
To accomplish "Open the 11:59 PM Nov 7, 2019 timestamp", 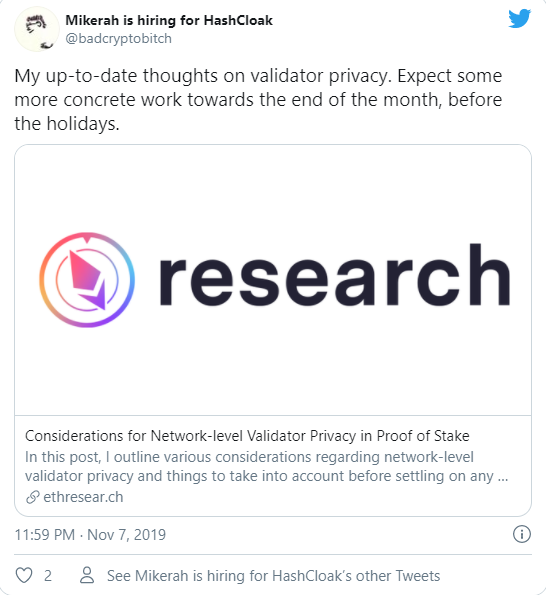I will pyautogui.click(x=90, y=535).
